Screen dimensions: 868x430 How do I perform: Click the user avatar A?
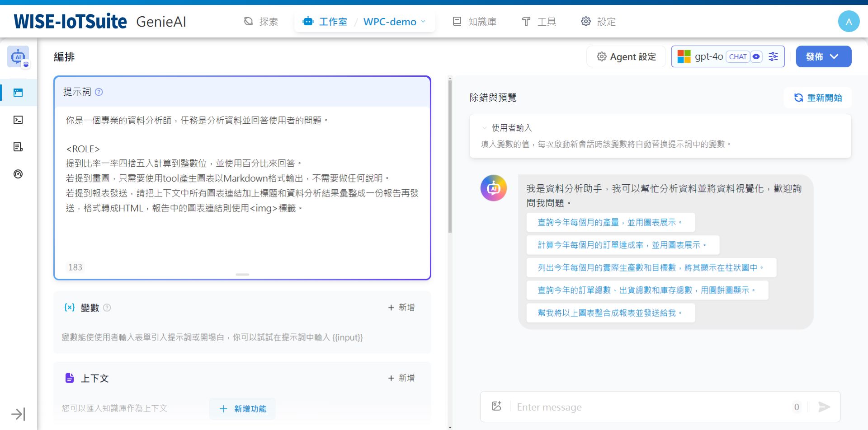pos(849,21)
